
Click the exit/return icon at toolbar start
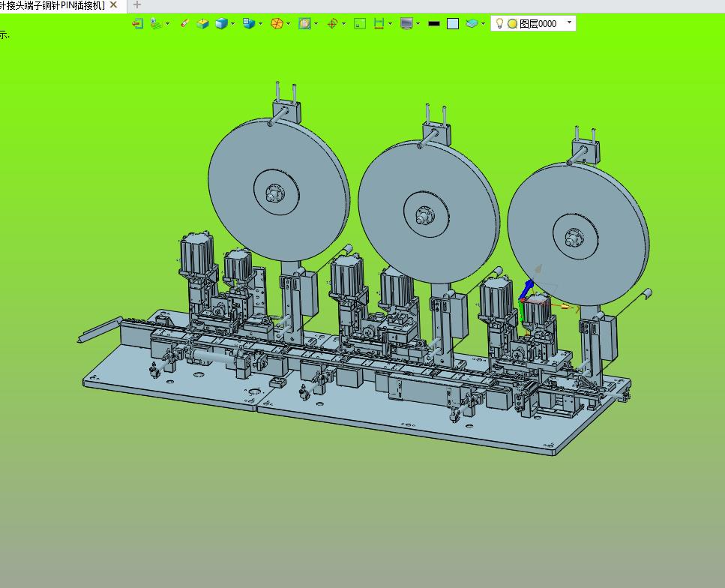[137, 24]
